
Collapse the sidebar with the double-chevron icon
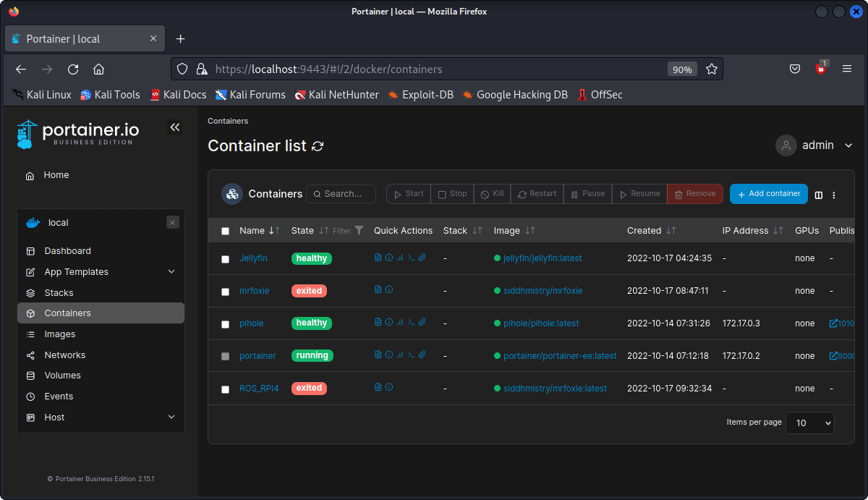pos(175,127)
